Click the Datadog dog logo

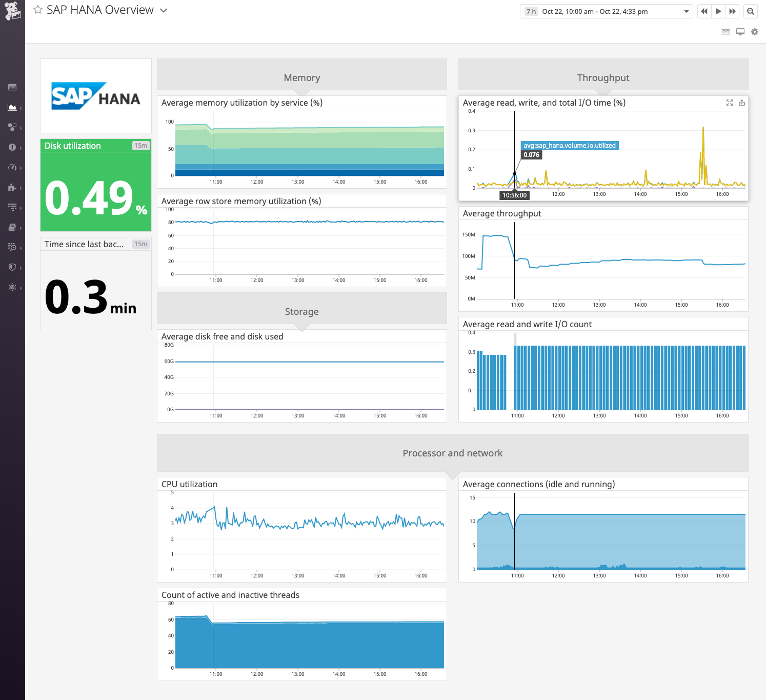tap(12, 11)
